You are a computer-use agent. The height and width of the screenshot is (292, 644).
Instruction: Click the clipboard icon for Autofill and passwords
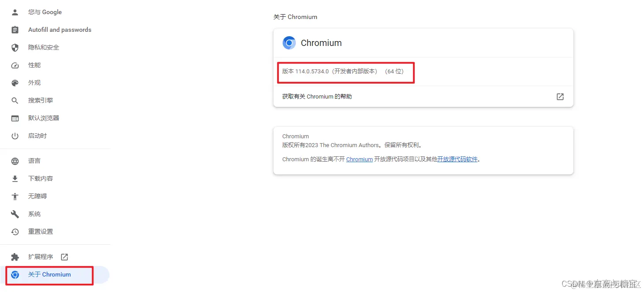[15, 30]
